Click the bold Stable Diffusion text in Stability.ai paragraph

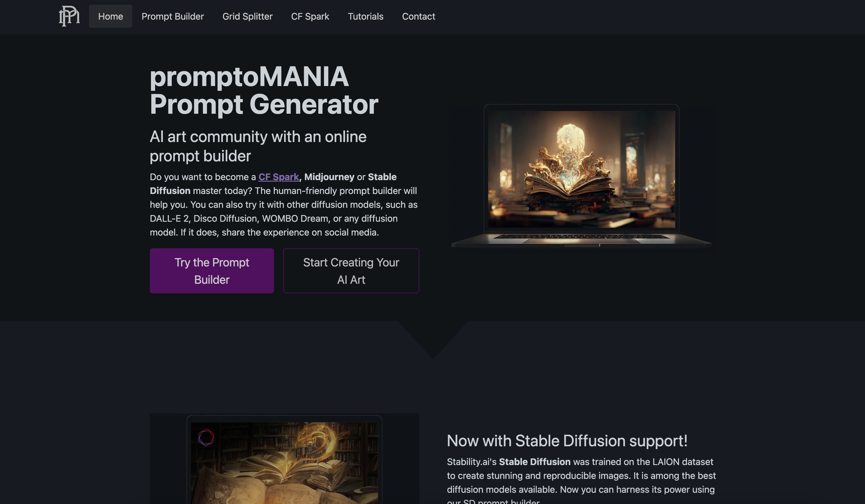(x=534, y=462)
